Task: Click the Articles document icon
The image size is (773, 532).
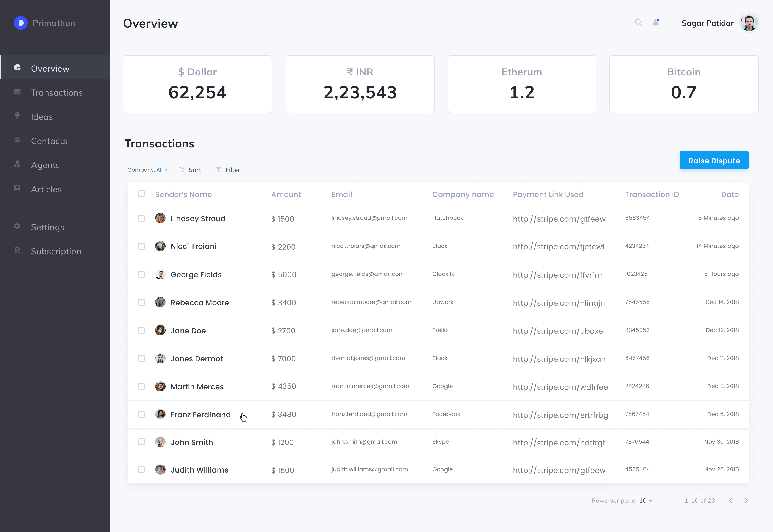Action: 17,188
